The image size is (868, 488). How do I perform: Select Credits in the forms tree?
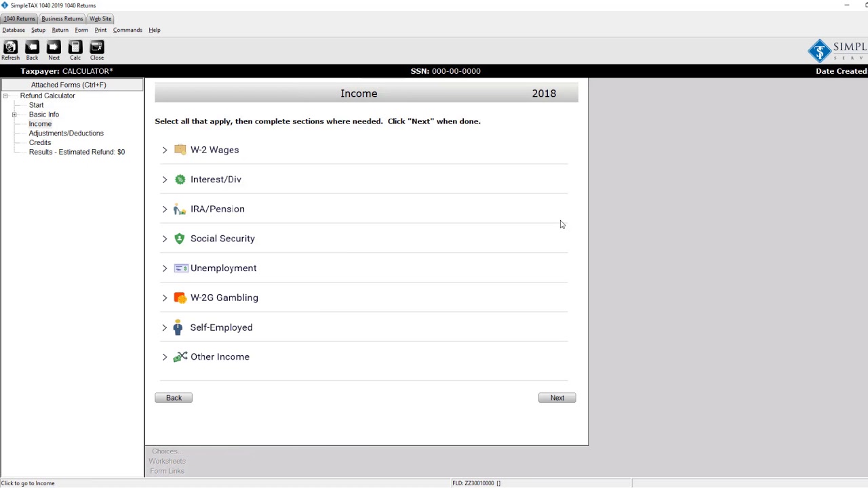(x=40, y=143)
